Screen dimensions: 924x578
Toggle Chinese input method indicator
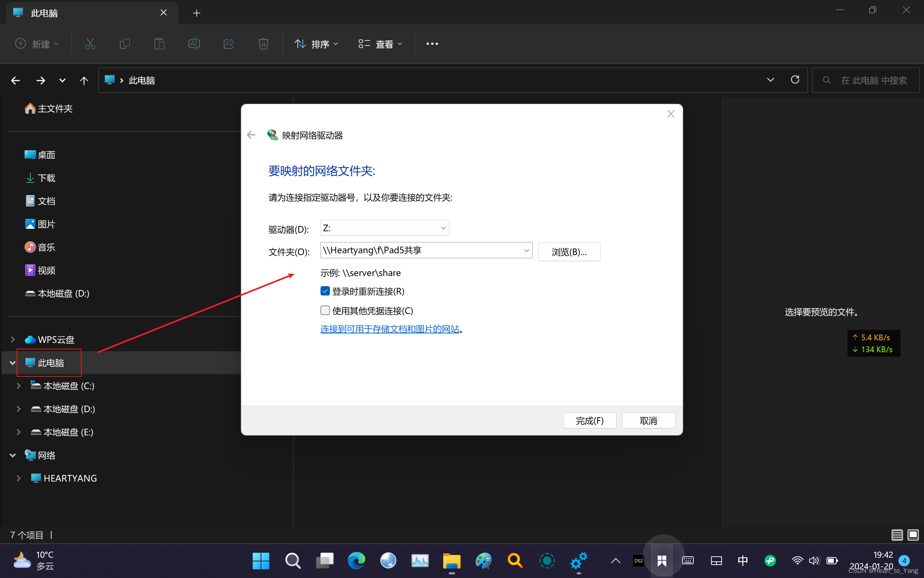743,561
